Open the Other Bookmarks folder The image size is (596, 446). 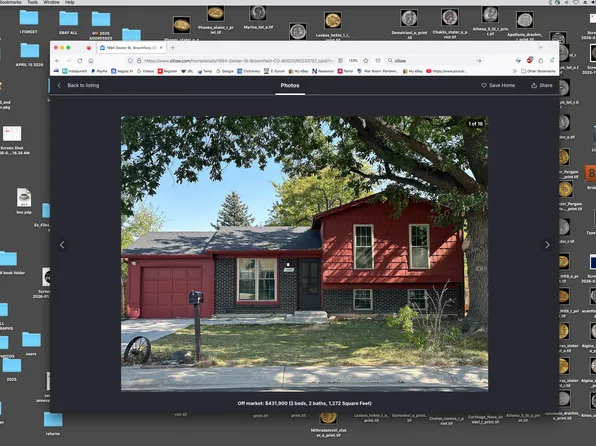(x=538, y=71)
